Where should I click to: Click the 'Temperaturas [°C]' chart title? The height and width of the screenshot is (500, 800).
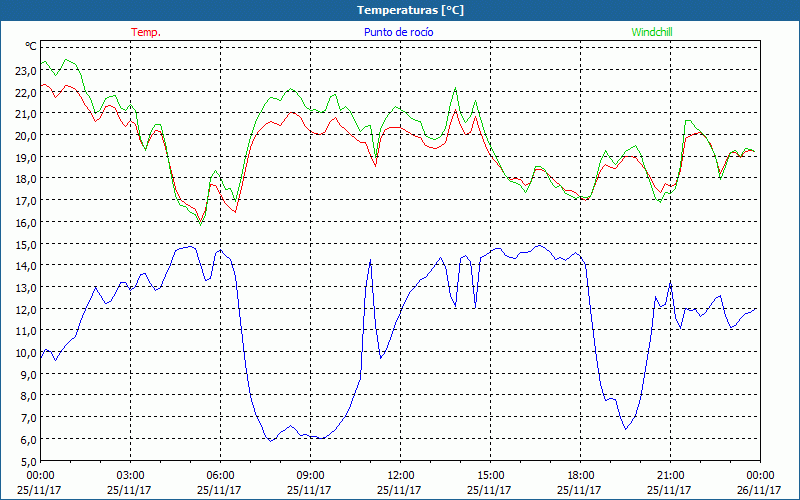coord(410,10)
